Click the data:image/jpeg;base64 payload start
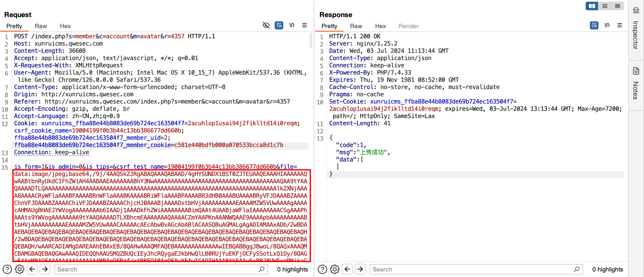Screen dimensions: 644x277 [161, 174]
